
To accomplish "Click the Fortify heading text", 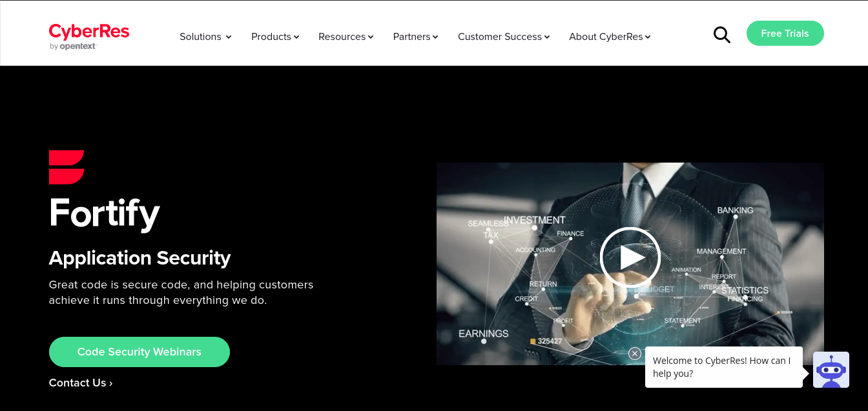I will pyautogui.click(x=105, y=213).
